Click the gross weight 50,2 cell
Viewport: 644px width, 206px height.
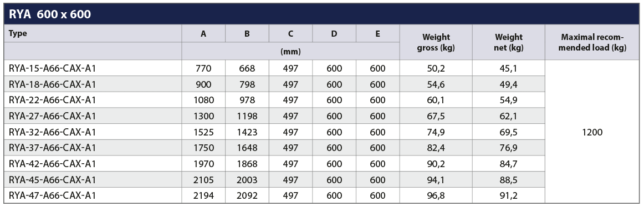[436, 68]
